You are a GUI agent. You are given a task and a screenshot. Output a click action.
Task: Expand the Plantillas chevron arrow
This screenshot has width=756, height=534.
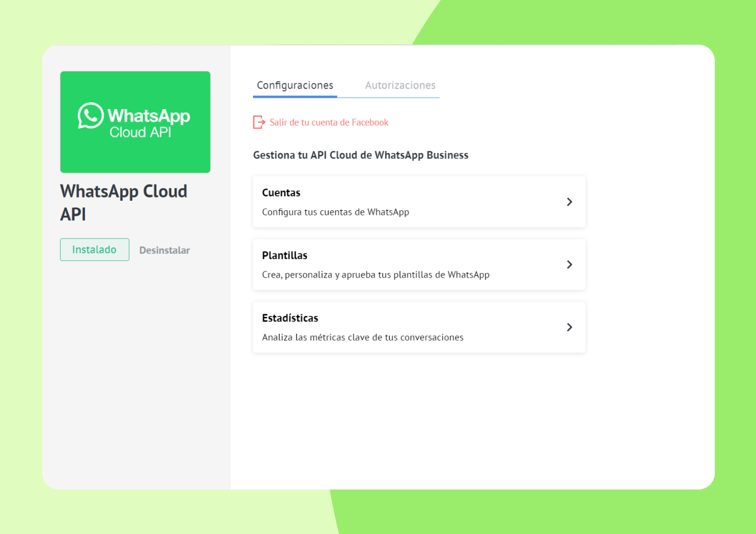569,265
